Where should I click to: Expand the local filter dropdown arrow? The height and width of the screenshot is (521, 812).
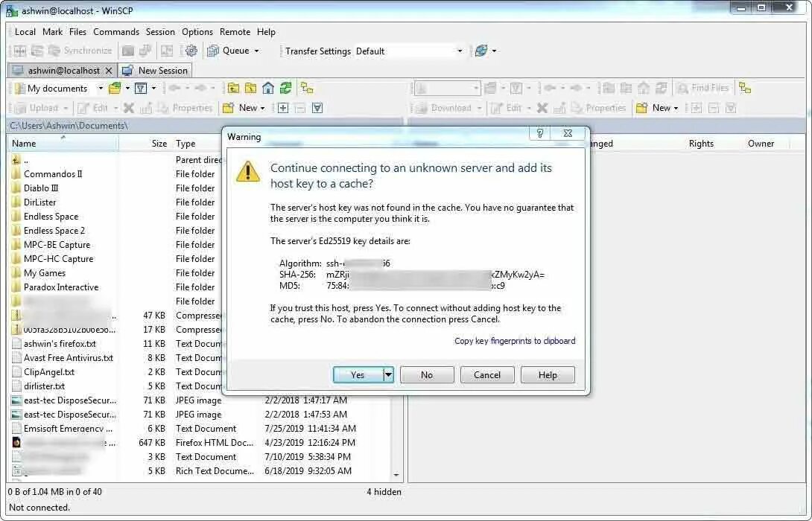point(153,89)
